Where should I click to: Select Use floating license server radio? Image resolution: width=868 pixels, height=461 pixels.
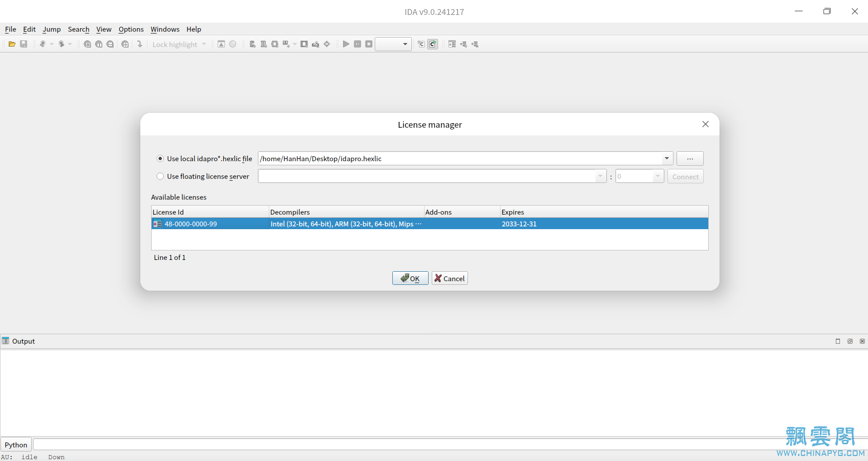point(160,176)
